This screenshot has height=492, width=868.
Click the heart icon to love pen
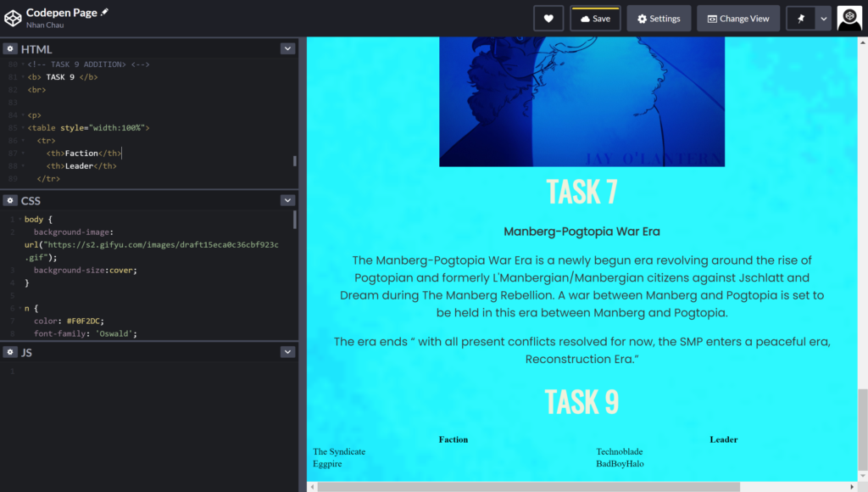point(548,19)
